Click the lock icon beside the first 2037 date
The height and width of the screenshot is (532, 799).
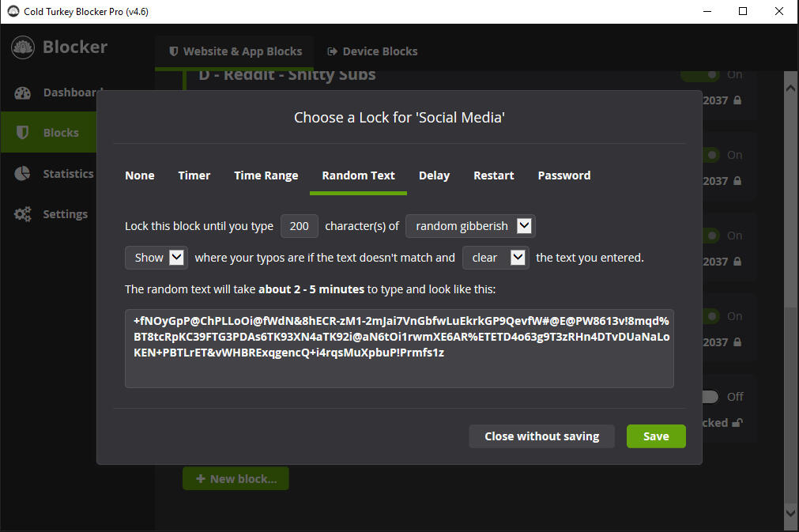point(737,100)
